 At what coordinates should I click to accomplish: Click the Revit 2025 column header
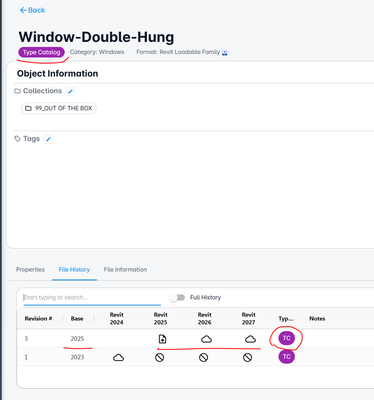tap(161, 318)
